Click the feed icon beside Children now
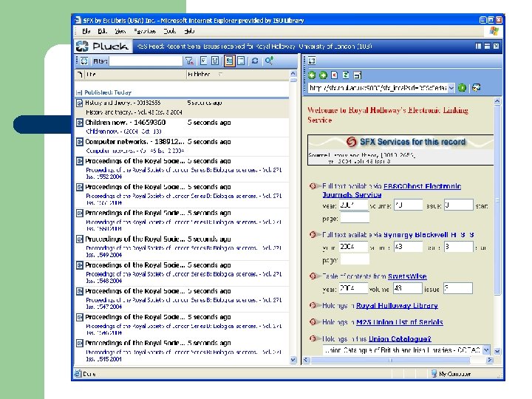The image size is (532, 399). pos(80,123)
